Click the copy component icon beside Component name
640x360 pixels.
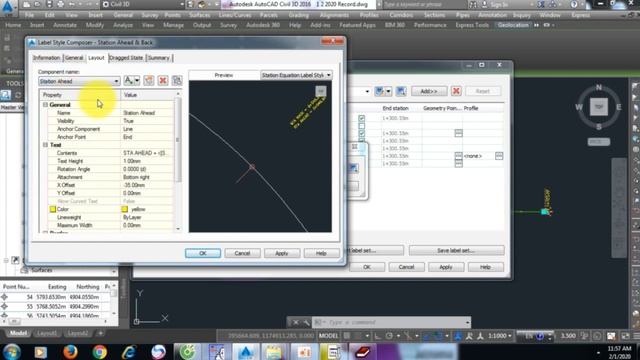[x=149, y=80]
